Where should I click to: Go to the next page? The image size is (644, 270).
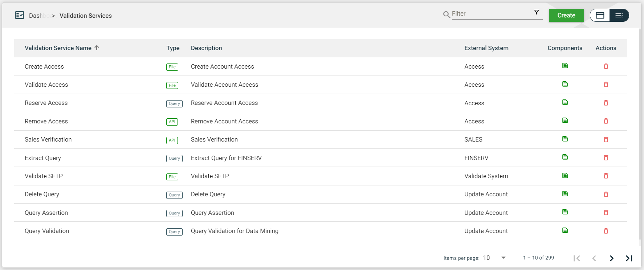[611, 258]
